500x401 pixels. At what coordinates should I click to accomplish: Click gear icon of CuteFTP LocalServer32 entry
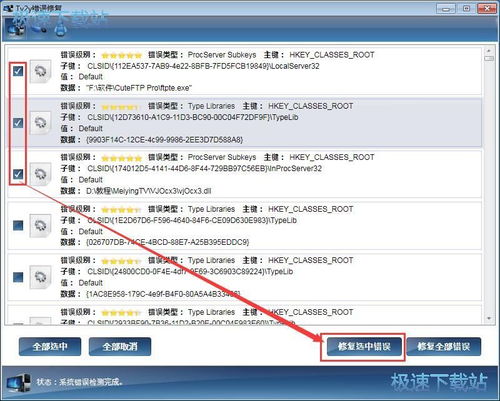coord(41,71)
